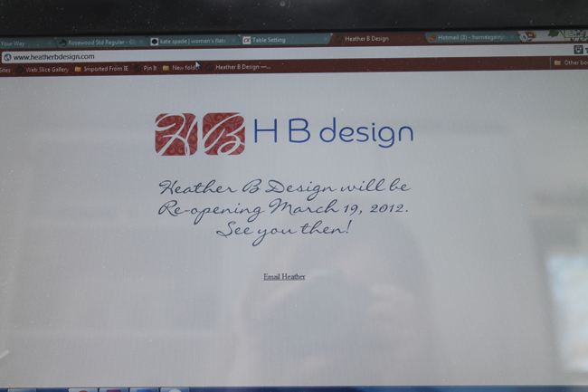Switch to the Hotmail (3) tab
This screenshot has width=588, height=392.
(x=471, y=37)
